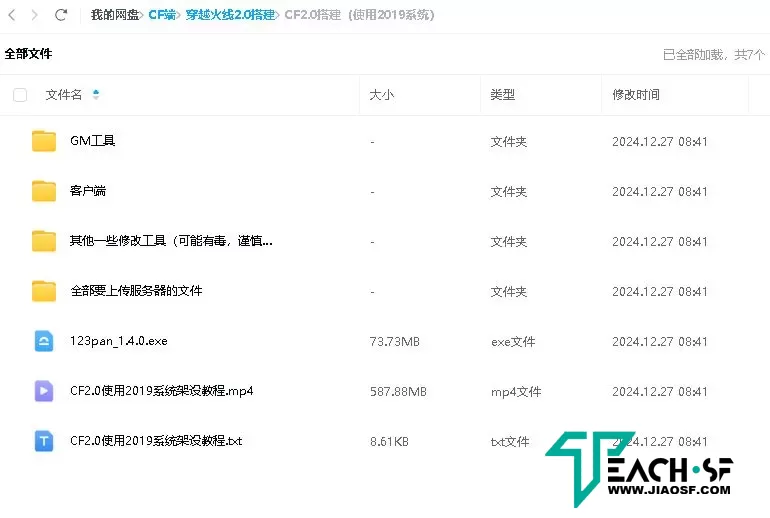Click the current folder breadcrumb CF2.0搭建
This screenshot has height=518, width=770.
pos(359,15)
